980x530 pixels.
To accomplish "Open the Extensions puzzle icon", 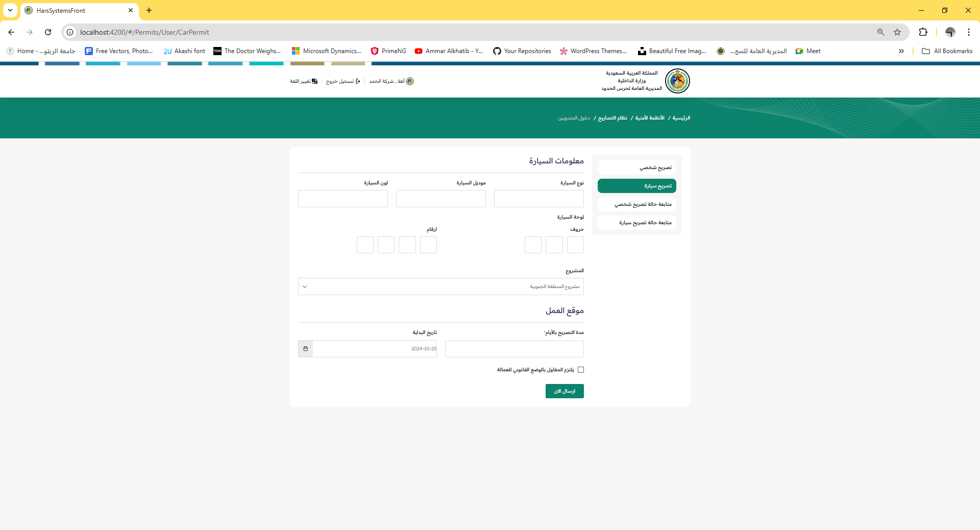I will point(923,32).
